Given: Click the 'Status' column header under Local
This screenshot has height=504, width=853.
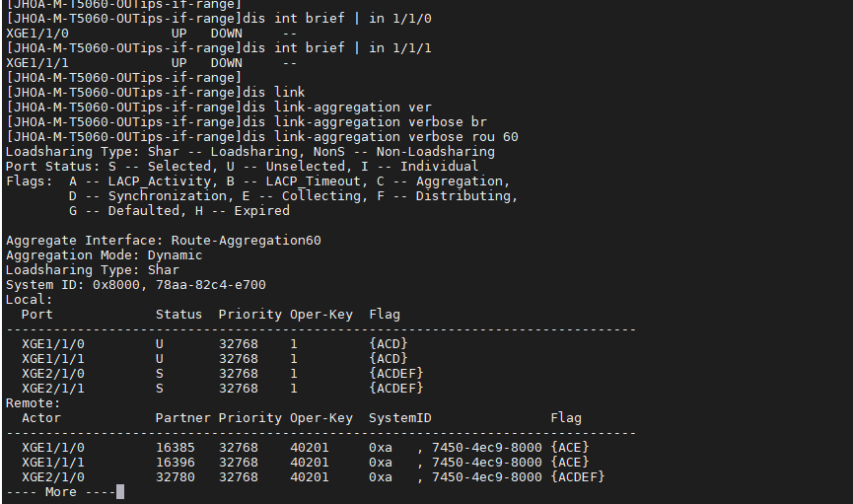Looking at the screenshot, I should pos(178,315).
